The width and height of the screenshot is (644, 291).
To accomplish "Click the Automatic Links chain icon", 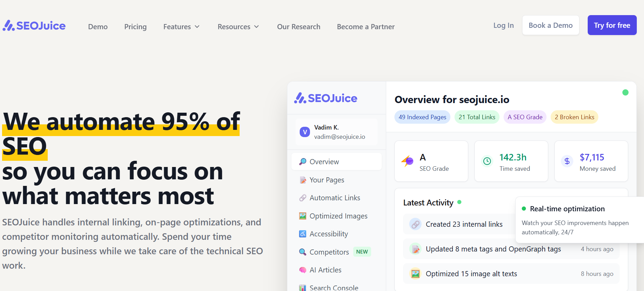I will click(x=302, y=198).
